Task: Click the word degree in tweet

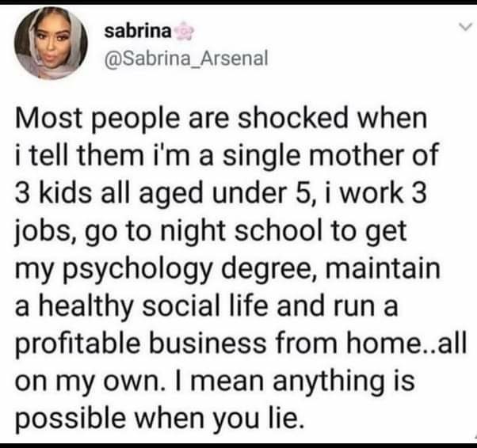Action: coord(269,270)
